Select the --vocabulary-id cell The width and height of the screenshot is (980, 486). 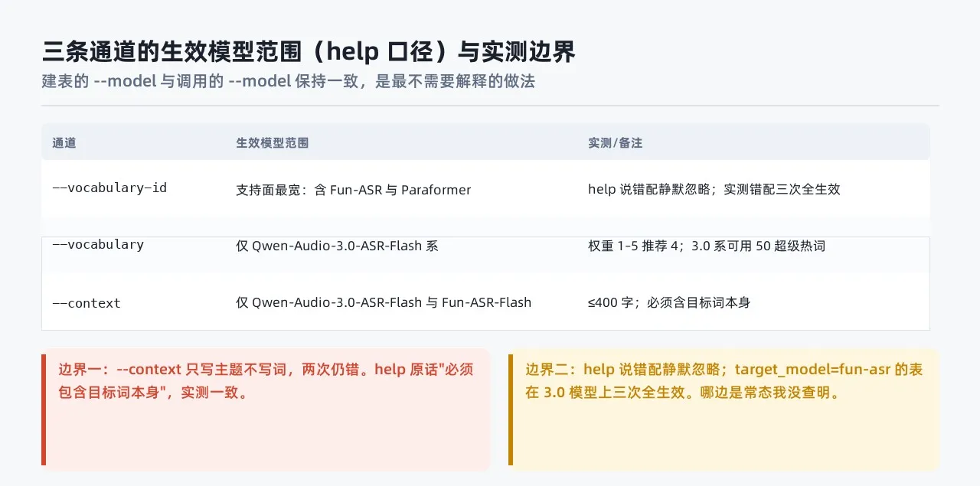click(x=109, y=188)
